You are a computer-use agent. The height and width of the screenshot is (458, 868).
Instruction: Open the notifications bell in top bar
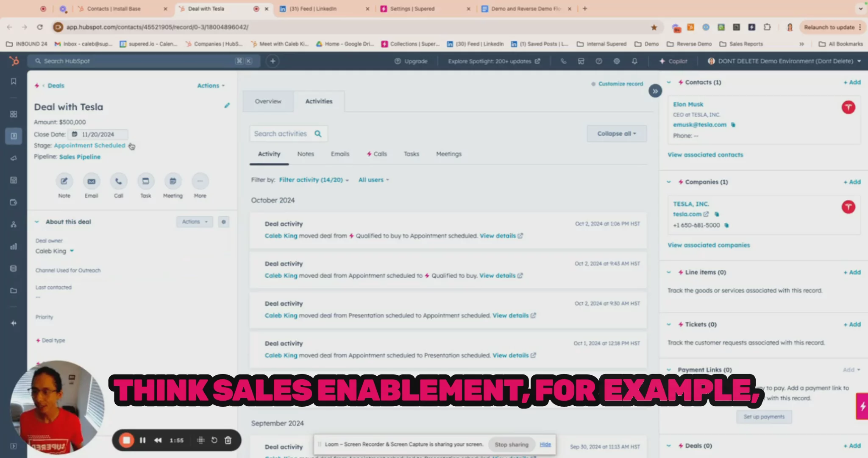(634, 61)
